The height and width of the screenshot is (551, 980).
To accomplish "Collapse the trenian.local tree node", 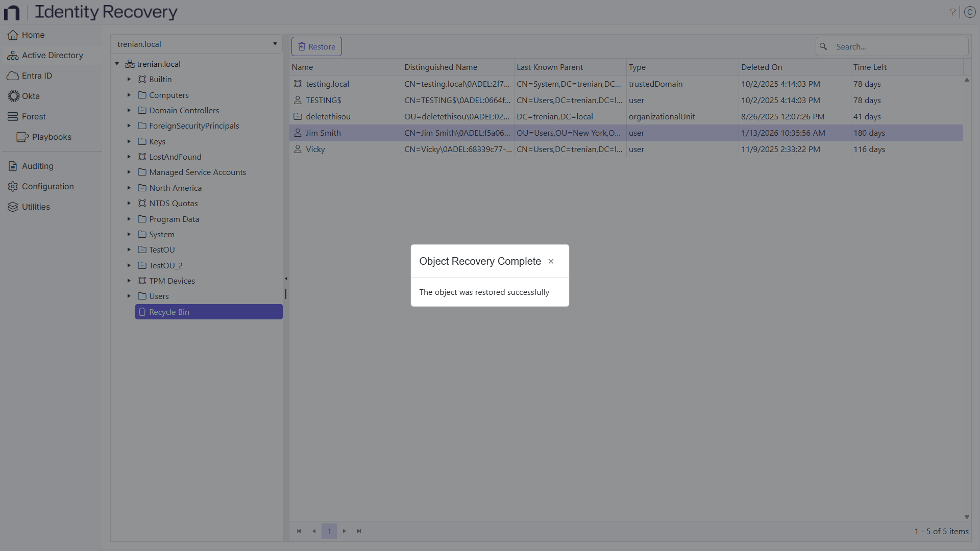I will pyautogui.click(x=116, y=63).
